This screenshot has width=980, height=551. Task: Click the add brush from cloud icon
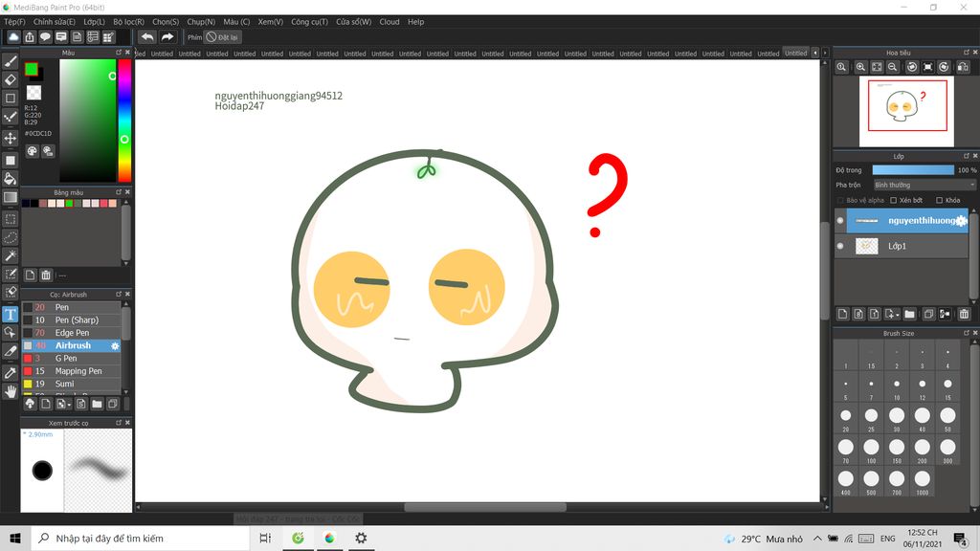(x=30, y=404)
